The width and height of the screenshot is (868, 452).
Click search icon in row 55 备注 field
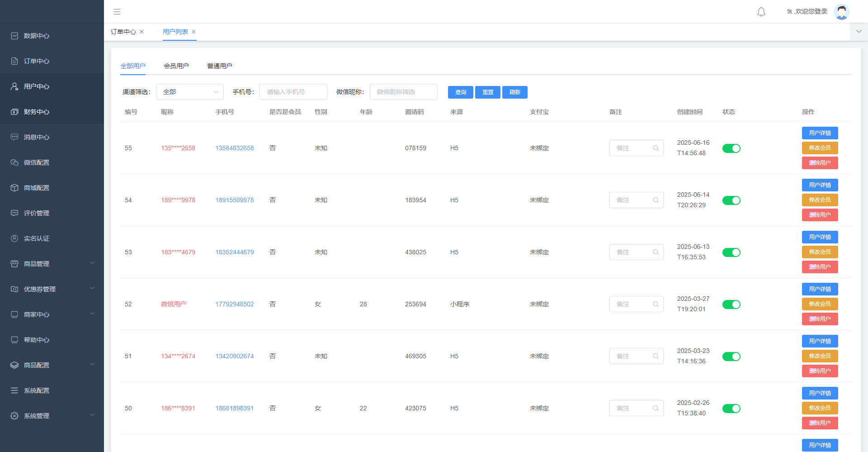pyautogui.click(x=656, y=148)
